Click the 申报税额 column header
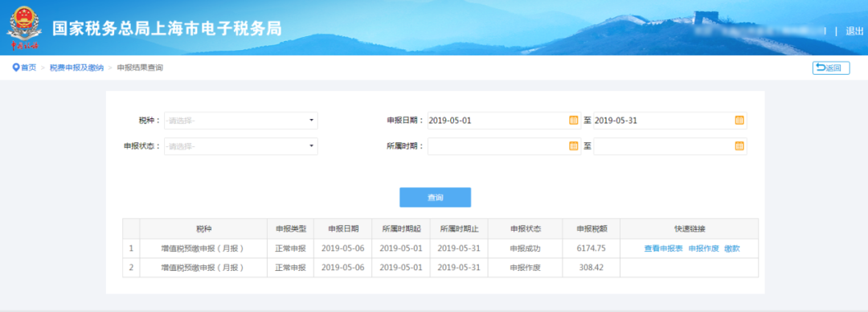The height and width of the screenshot is (312, 868). tap(591, 229)
